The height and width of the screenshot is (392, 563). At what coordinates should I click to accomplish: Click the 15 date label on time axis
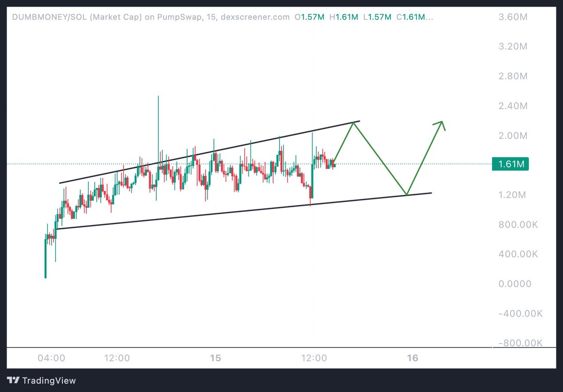pos(216,358)
